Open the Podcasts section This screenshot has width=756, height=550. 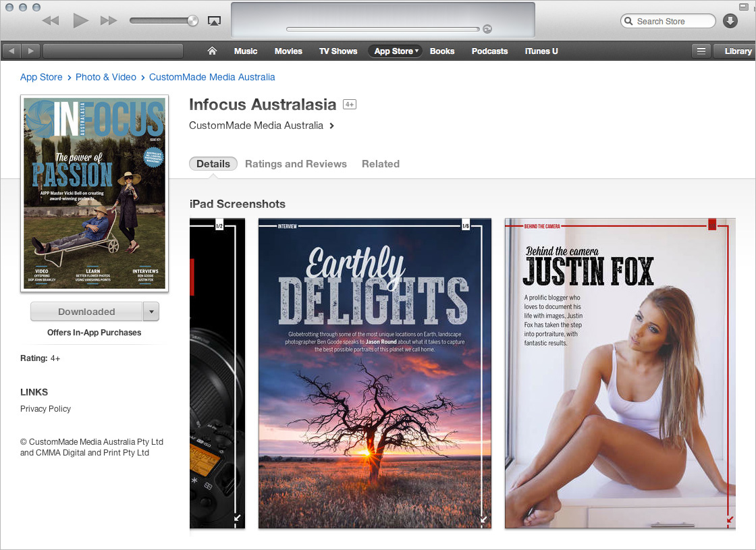pyautogui.click(x=489, y=51)
